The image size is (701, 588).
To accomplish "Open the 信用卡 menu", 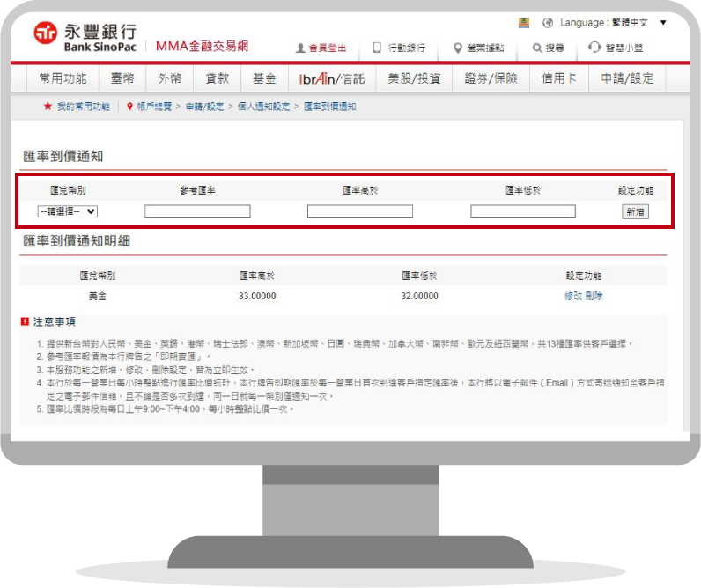I will (559, 78).
